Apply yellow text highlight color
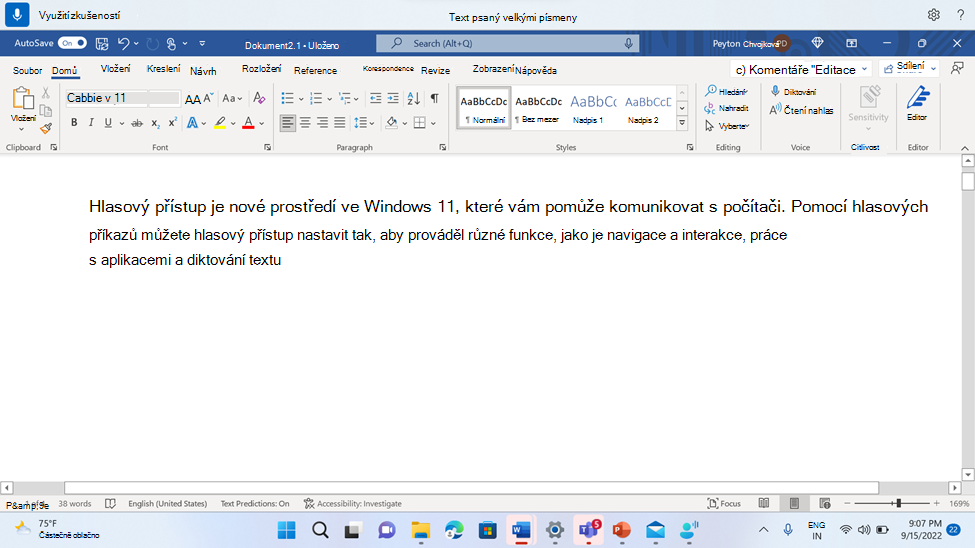This screenshot has width=975, height=548. (220, 123)
